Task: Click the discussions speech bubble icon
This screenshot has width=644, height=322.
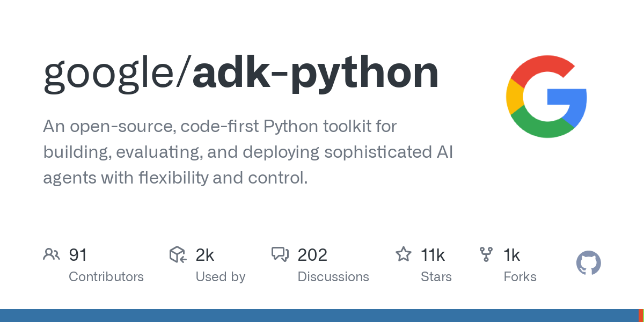Action: point(280,254)
